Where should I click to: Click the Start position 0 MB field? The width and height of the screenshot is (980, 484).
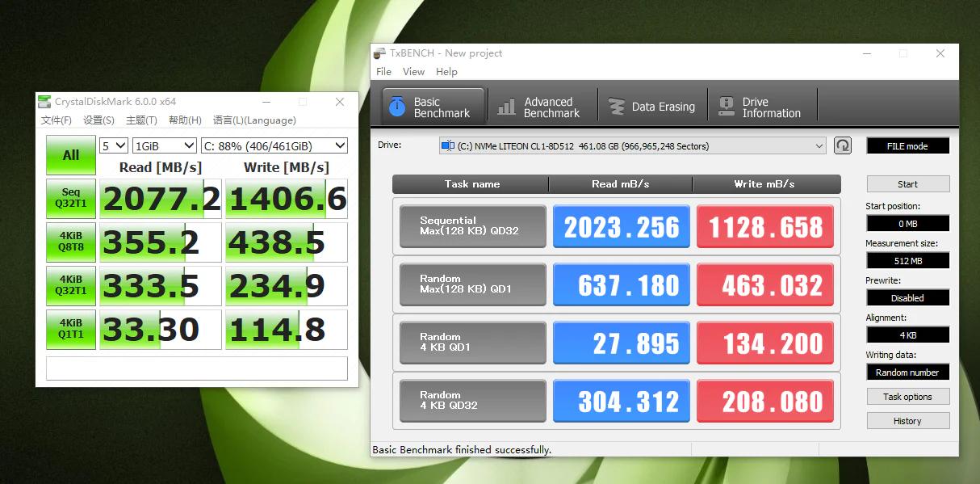[x=907, y=224]
